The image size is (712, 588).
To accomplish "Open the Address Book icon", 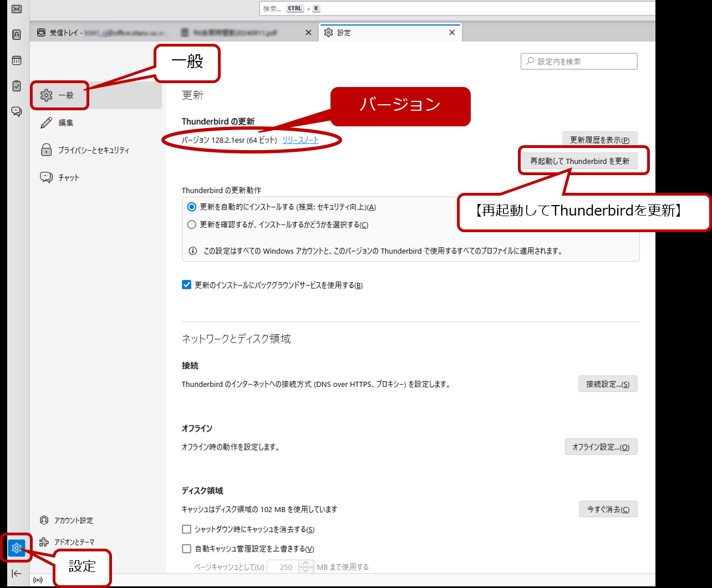I will tap(17, 35).
